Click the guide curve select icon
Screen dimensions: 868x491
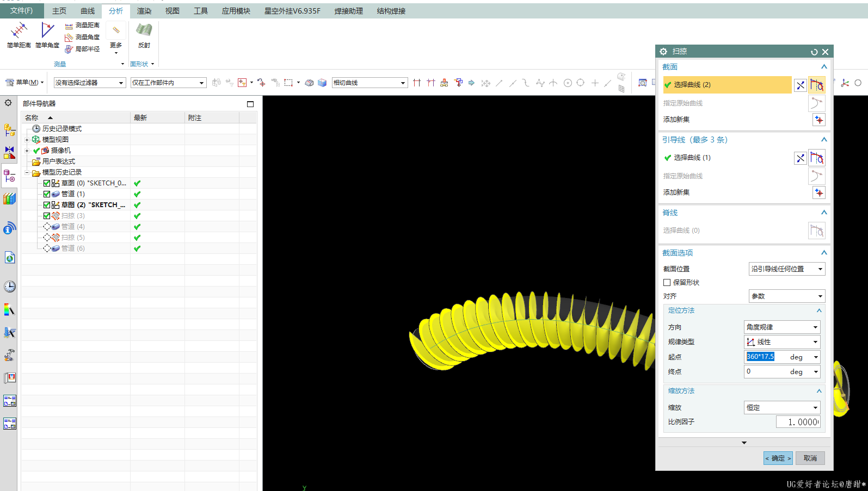point(817,158)
